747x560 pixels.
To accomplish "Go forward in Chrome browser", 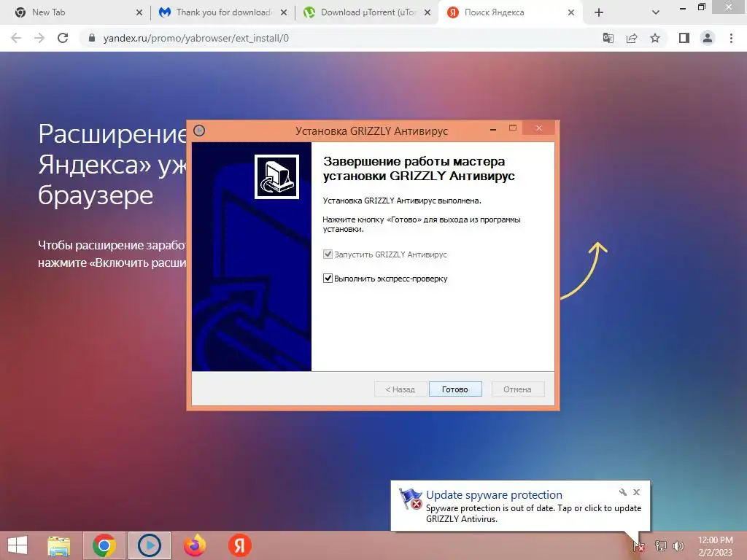I will [39, 38].
